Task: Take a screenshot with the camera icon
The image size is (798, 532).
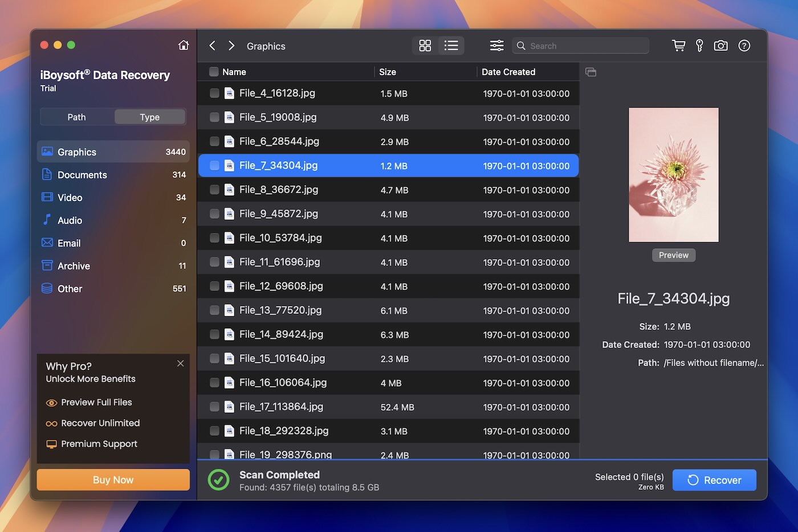Action: coord(720,46)
